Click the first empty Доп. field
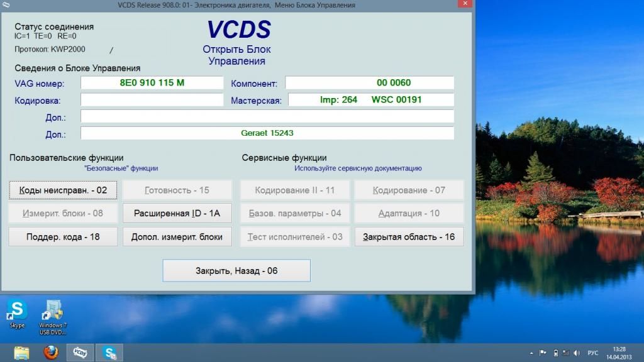 click(x=267, y=116)
